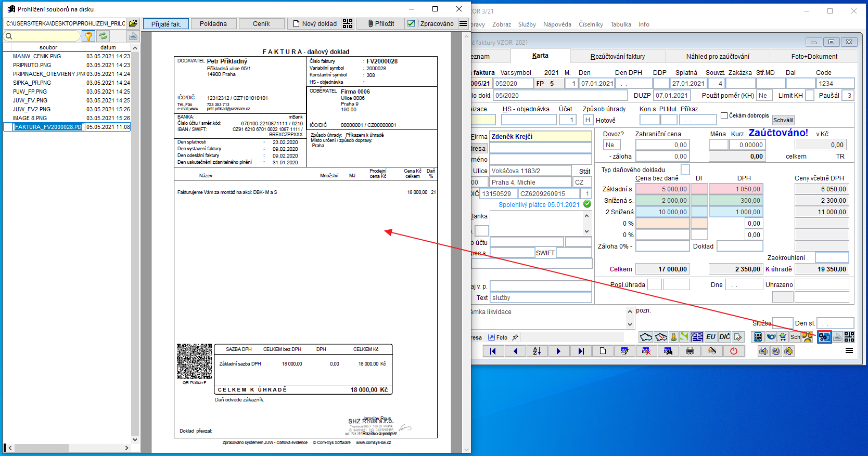Click the Czech map outline icon

(646, 337)
